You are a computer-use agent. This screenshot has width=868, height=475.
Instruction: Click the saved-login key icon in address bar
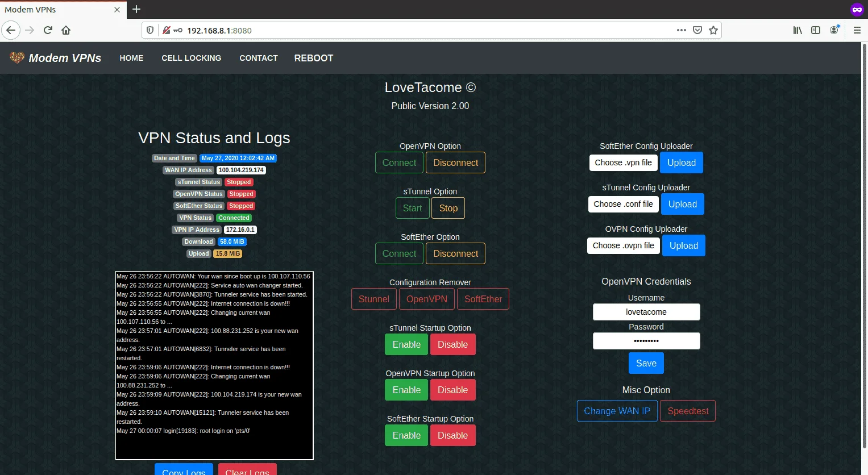[x=178, y=30]
